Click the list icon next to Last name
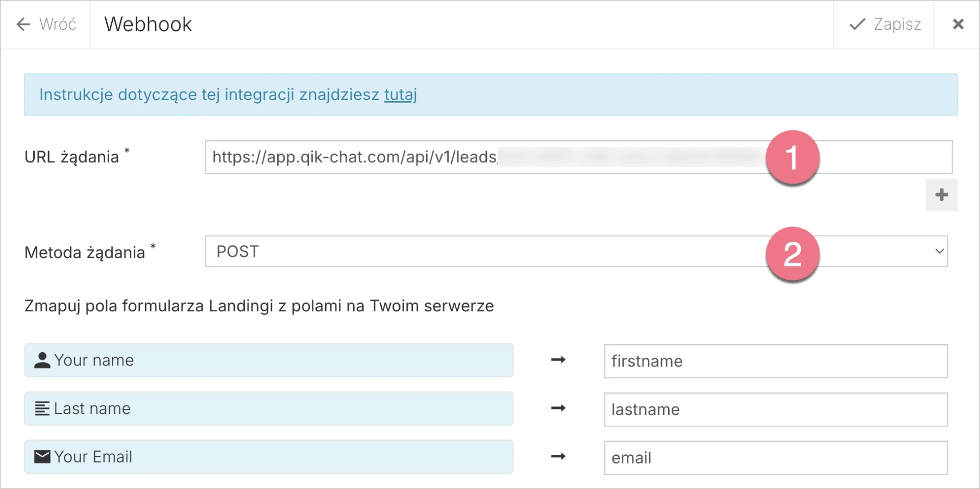Screen dimensions: 980x489 [43, 408]
